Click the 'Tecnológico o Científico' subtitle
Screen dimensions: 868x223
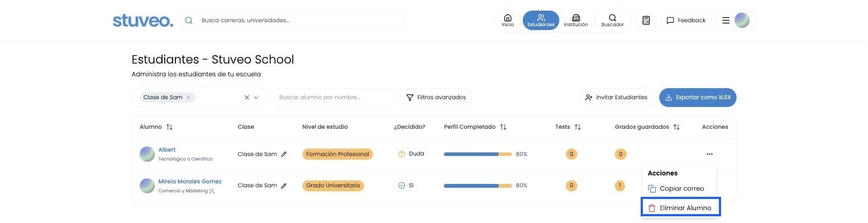185,159
